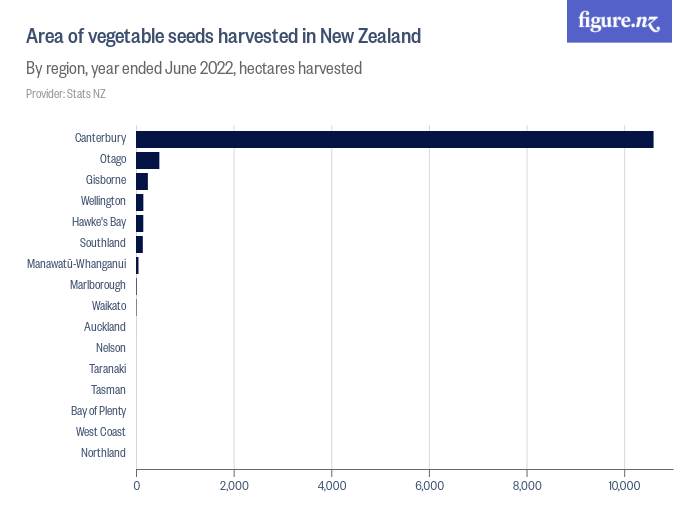This screenshot has width=700, height=525.
Task: Click the Gisborne bar
Action: pyautogui.click(x=142, y=181)
